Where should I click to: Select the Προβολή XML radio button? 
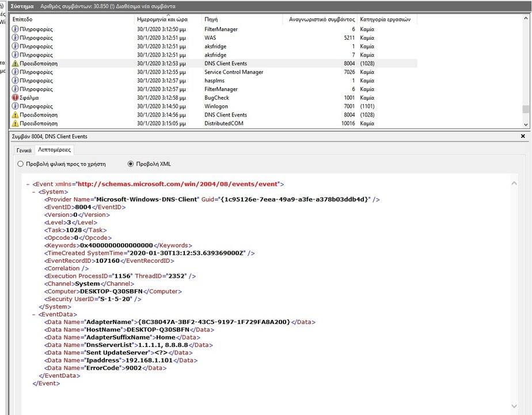[x=130, y=164]
